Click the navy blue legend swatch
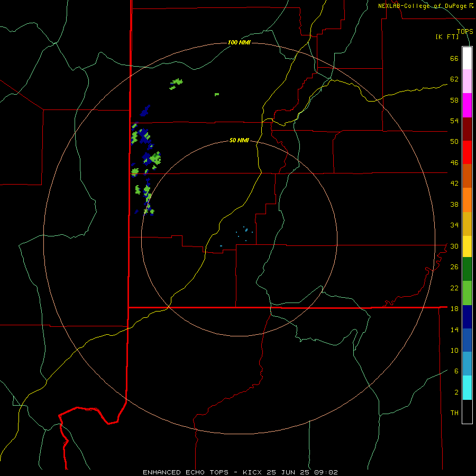476x476 pixels. pyautogui.click(x=467, y=317)
